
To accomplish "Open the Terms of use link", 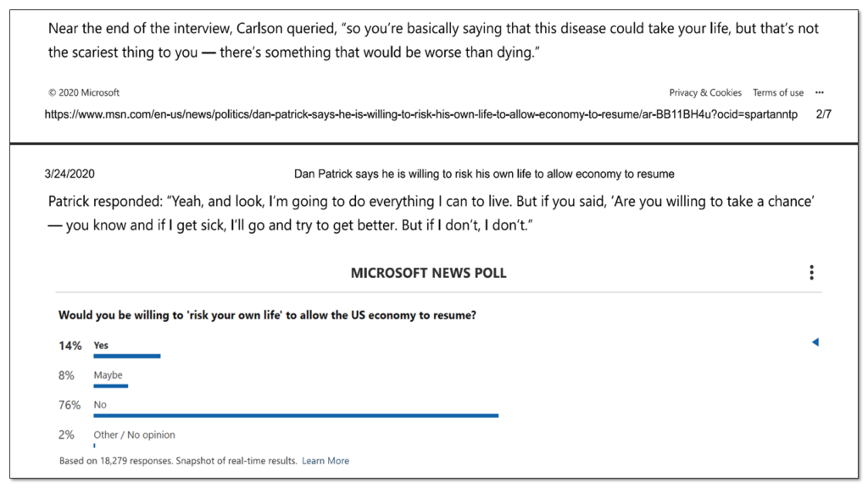I will click(x=778, y=92).
